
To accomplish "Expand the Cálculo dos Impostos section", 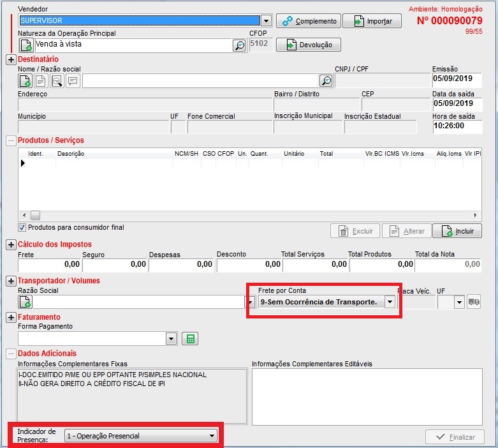I will pyautogui.click(x=11, y=244).
